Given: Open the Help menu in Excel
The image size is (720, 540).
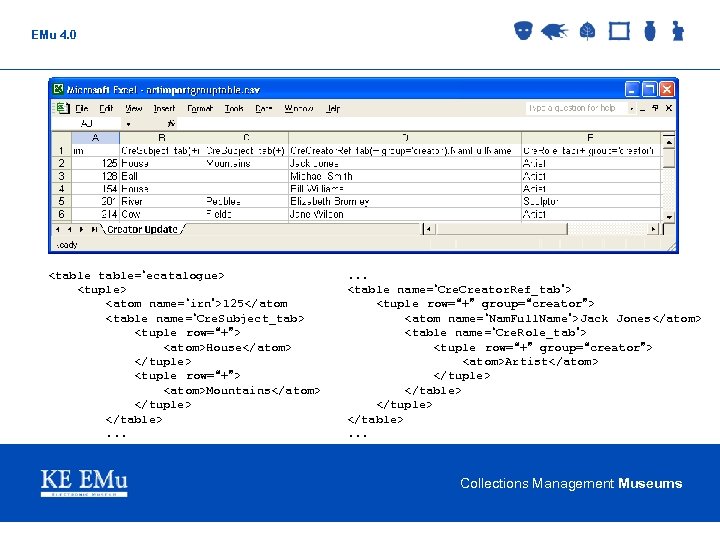Looking at the screenshot, I should (x=333, y=108).
